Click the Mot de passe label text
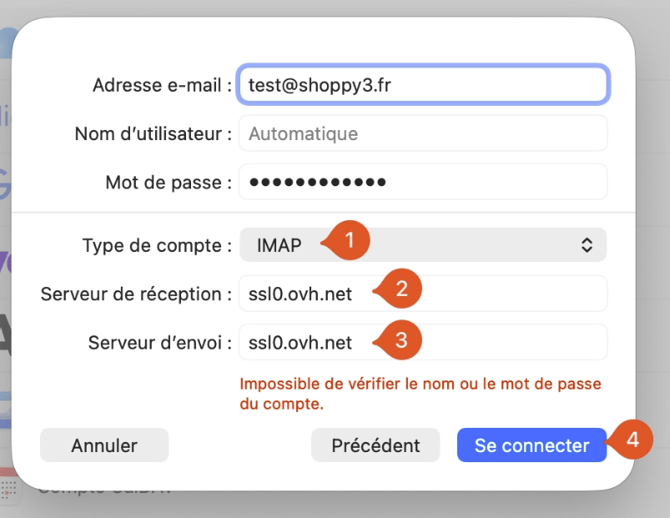 tap(169, 182)
